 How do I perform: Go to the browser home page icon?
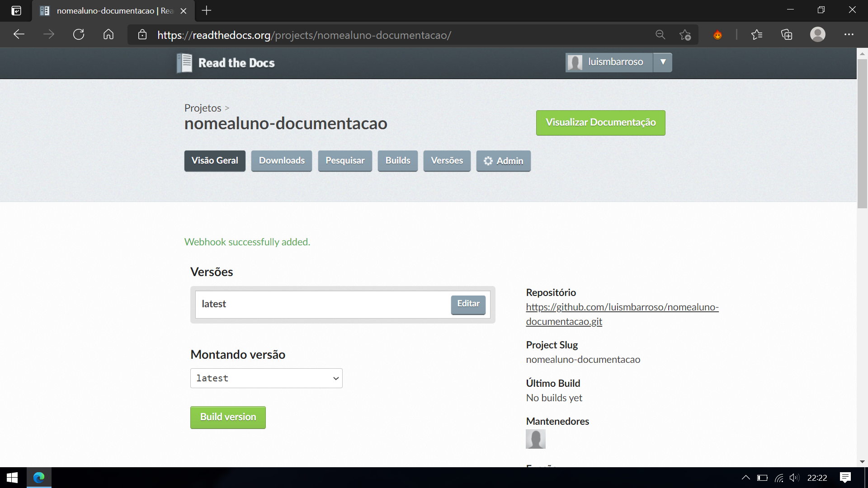click(108, 35)
